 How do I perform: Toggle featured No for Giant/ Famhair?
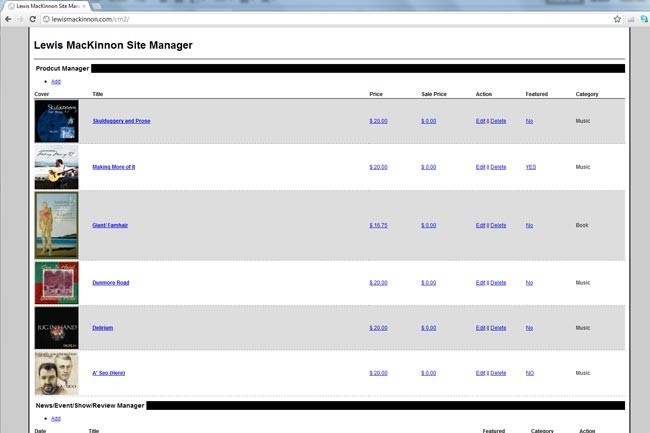tap(529, 225)
